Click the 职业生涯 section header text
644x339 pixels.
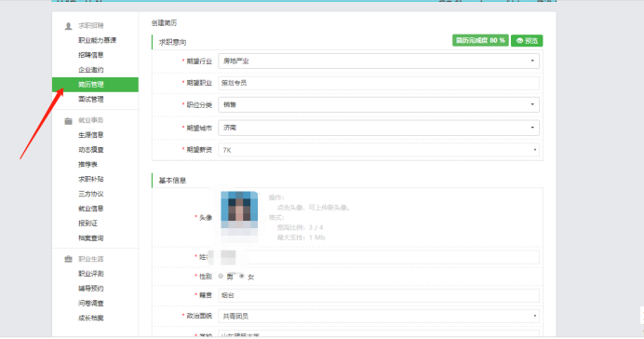click(91, 259)
